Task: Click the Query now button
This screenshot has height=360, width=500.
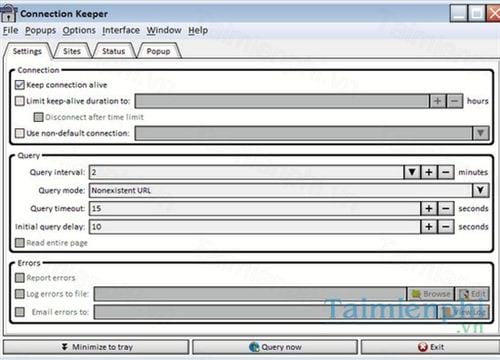Action: (275, 347)
